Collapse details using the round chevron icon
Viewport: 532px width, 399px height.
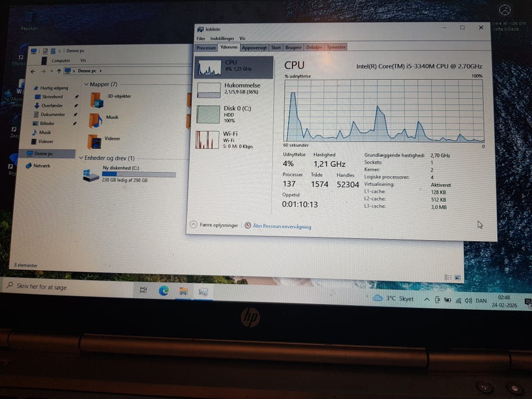point(193,224)
